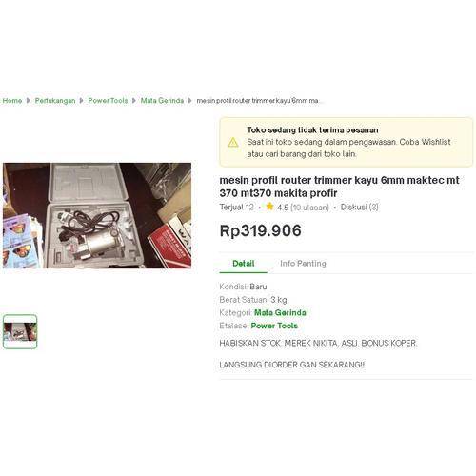Go to Pertukangan category breadcrumb
476x476 pixels.
coord(55,101)
